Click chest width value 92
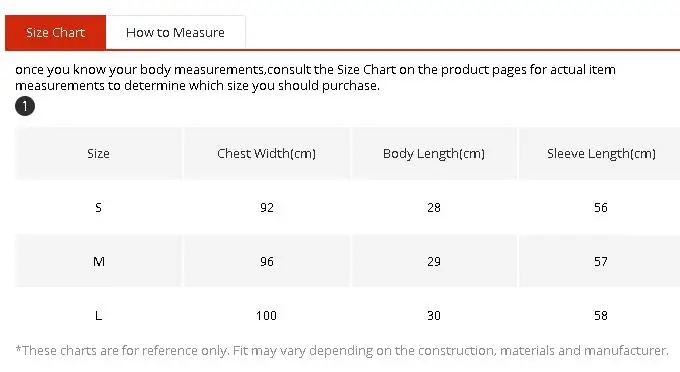The height and width of the screenshot is (372, 680). pyautogui.click(x=267, y=208)
